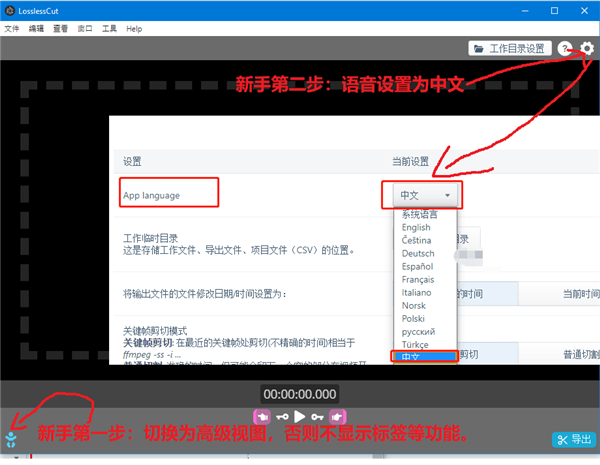Click the 导出 export button

574,440
